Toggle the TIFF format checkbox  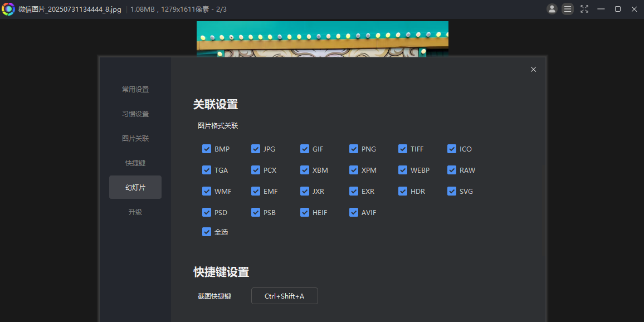pyautogui.click(x=403, y=149)
